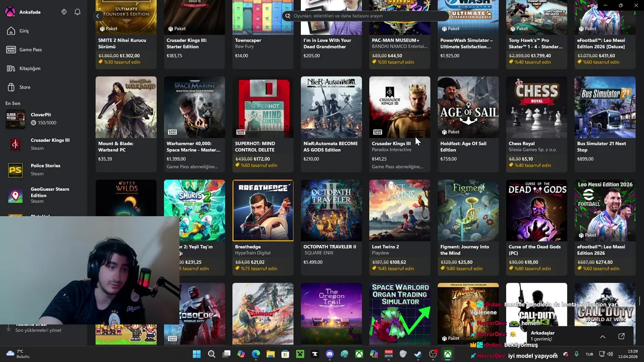Open Police Stories recent entry
644x362 pixels.
[43, 169]
